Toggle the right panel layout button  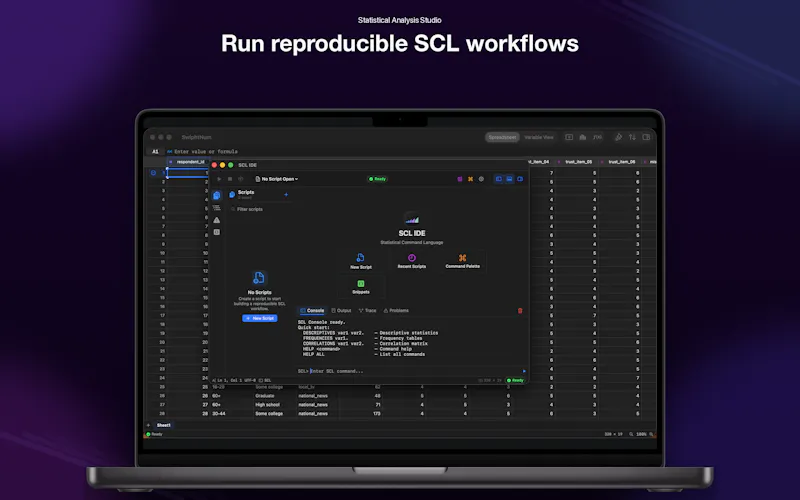click(520, 179)
